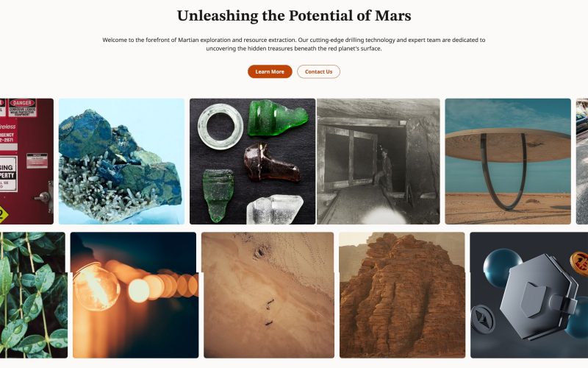588x368 pixels.
Task: Select the aerial sandy desert image
Action: click(x=268, y=295)
